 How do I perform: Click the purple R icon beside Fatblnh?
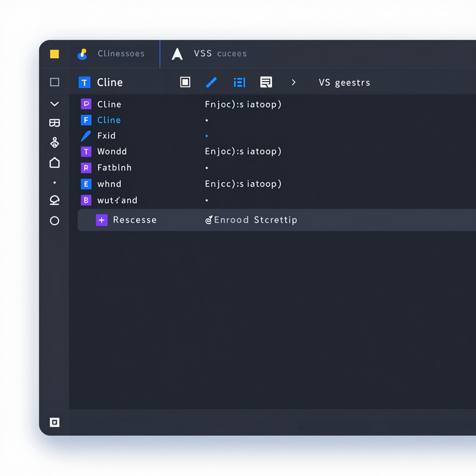(x=86, y=167)
